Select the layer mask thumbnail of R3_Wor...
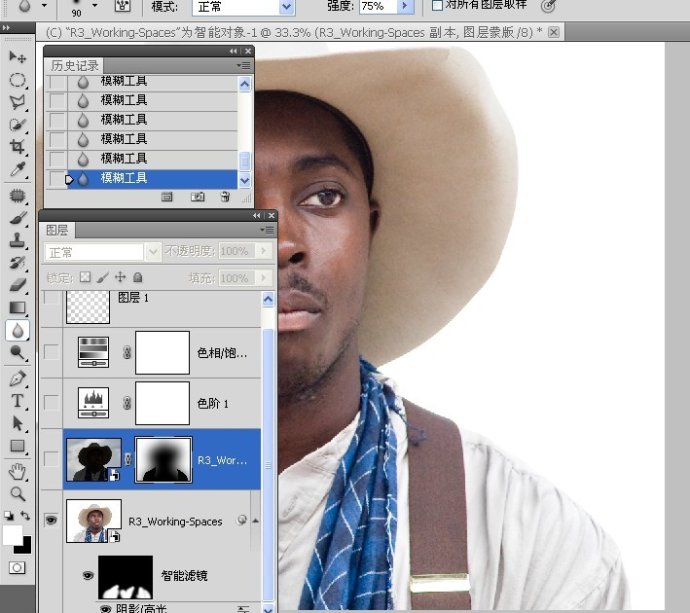This screenshot has height=613, width=690. coord(163,459)
